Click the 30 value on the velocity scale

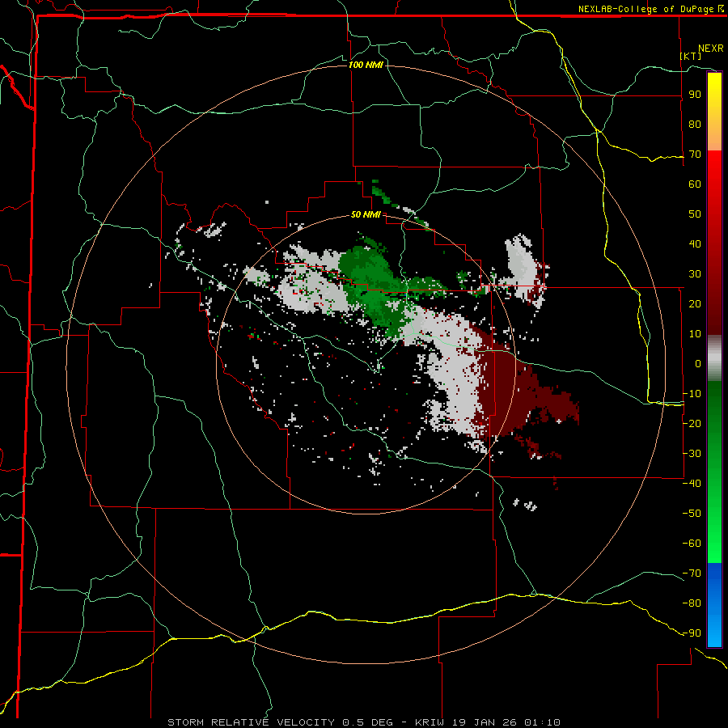click(695, 274)
